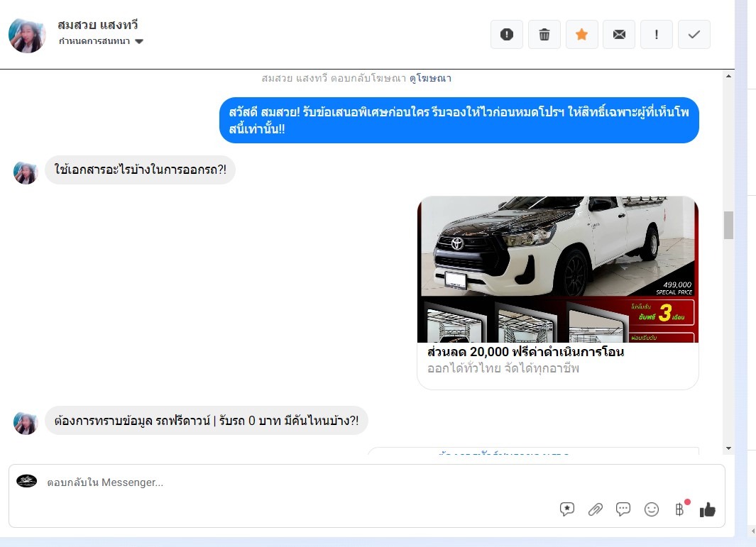Click ad title ส่วนลด 20,000 ฟรีค่าดำเนินการโอน
Image resolution: width=756 pixels, height=547 pixels.
(x=525, y=352)
